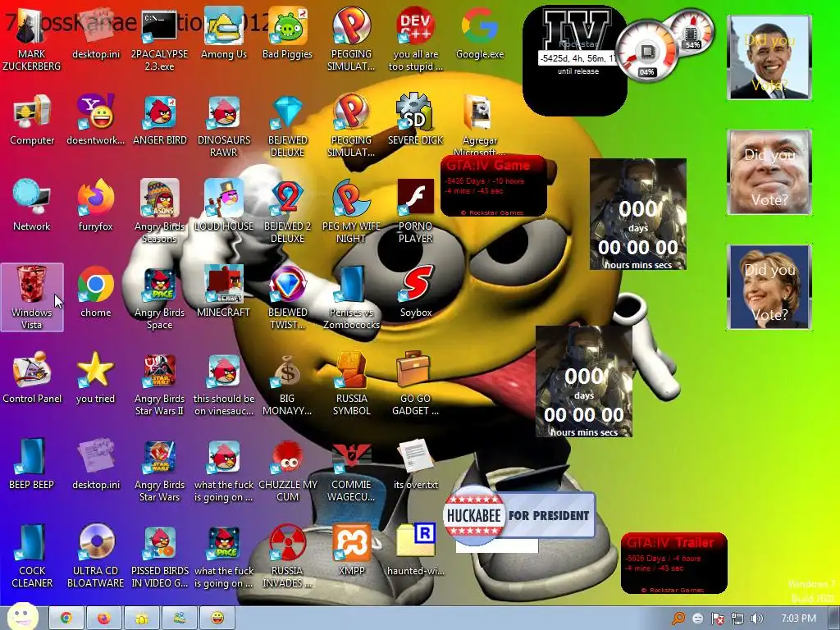Select the XMPP XAMPP shortcut
This screenshot has height=630, width=840.
(x=351, y=550)
